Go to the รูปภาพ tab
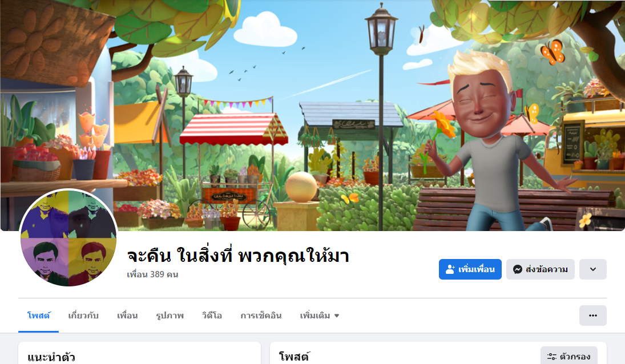The height and width of the screenshot is (364, 625). point(170,316)
